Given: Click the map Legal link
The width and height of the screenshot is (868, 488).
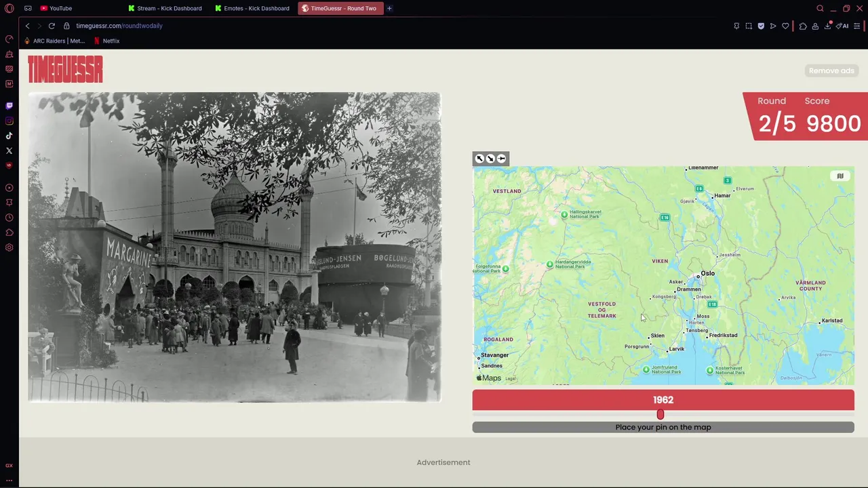Looking at the screenshot, I should pyautogui.click(x=511, y=379).
